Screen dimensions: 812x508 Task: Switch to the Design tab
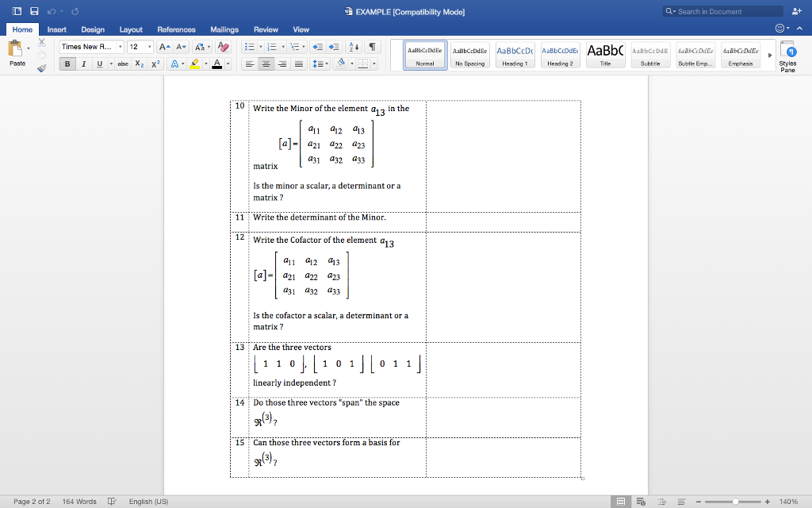tap(93, 29)
